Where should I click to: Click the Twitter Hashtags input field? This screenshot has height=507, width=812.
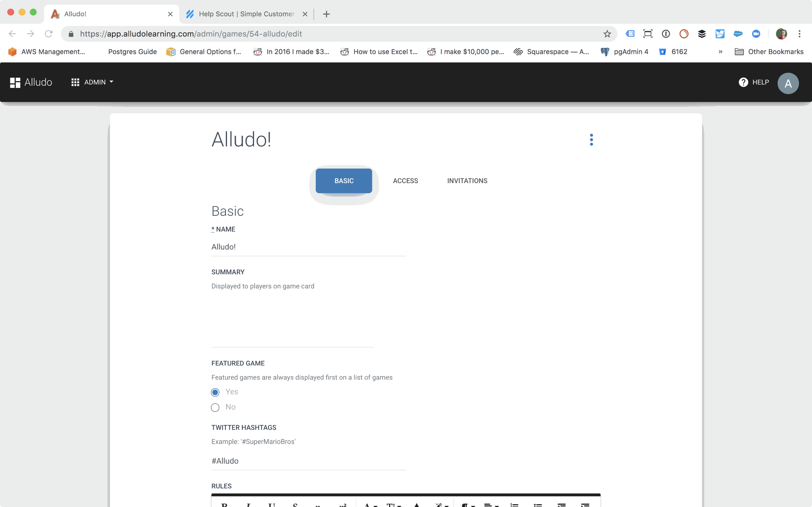pyautogui.click(x=308, y=460)
